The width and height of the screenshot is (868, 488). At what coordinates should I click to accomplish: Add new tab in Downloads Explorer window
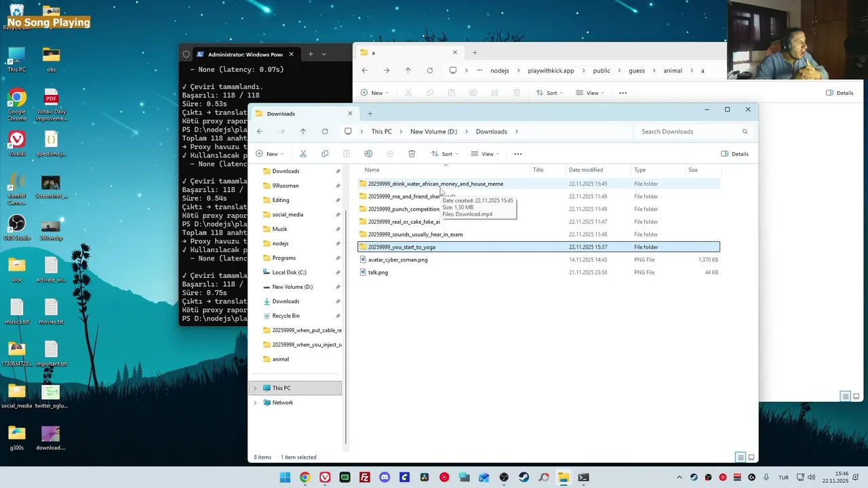[370, 113]
